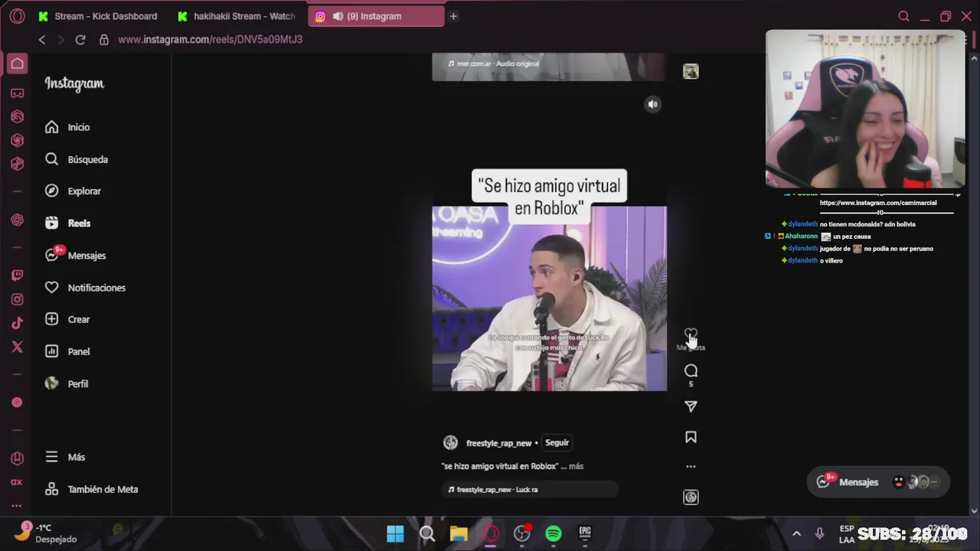
Task: Open Instagram in Opera sidebar
Action: tap(17, 299)
